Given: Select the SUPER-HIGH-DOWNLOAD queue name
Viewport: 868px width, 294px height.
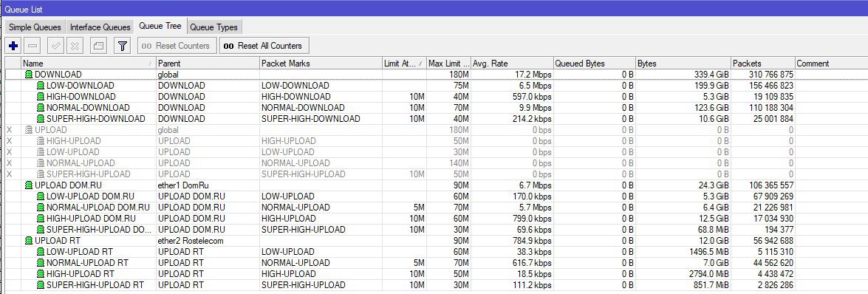Looking at the screenshot, I should tap(96, 118).
